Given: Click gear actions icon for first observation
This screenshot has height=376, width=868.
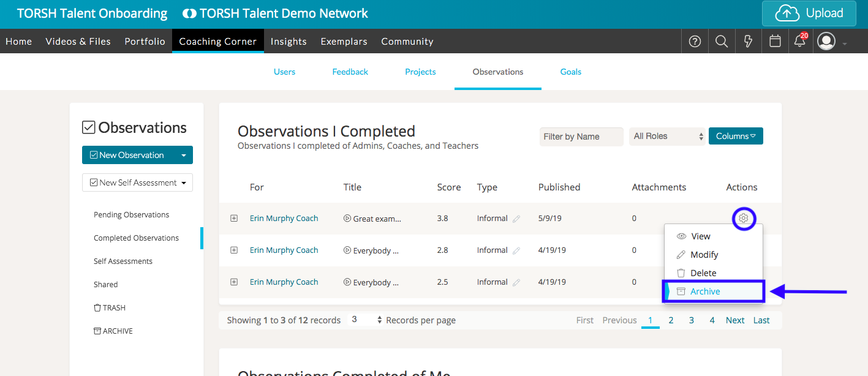Looking at the screenshot, I should pyautogui.click(x=744, y=218).
